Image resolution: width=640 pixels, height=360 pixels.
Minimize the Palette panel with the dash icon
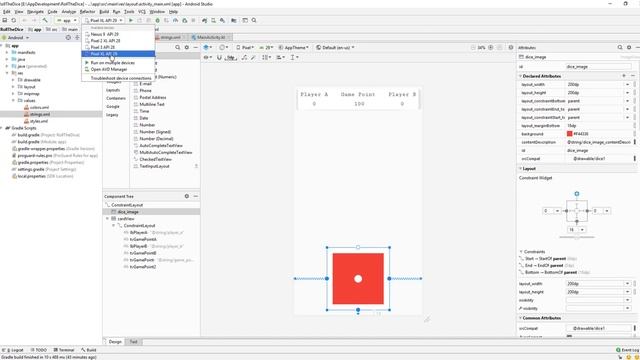196,48
